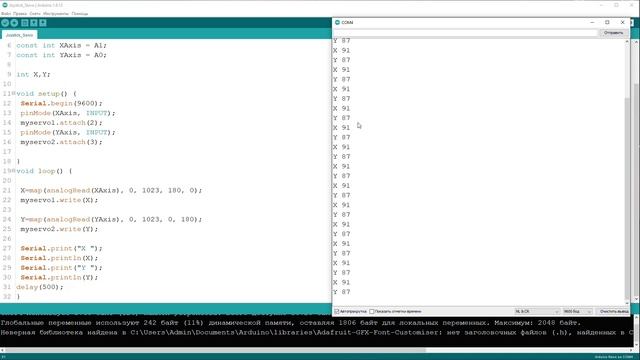Click the New sketch toolbar icon
The height and width of the screenshot is (360, 640).
[25, 23]
